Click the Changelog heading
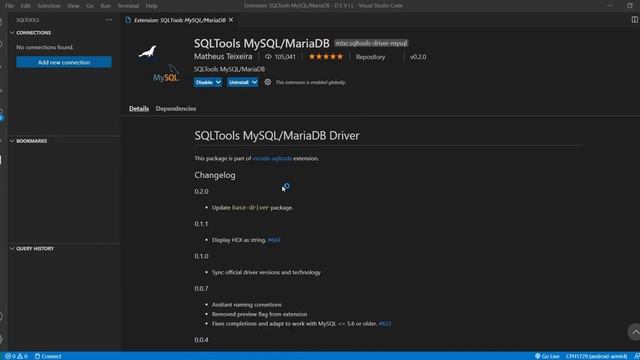This screenshot has height=360, width=640. click(x=215, y=175)
